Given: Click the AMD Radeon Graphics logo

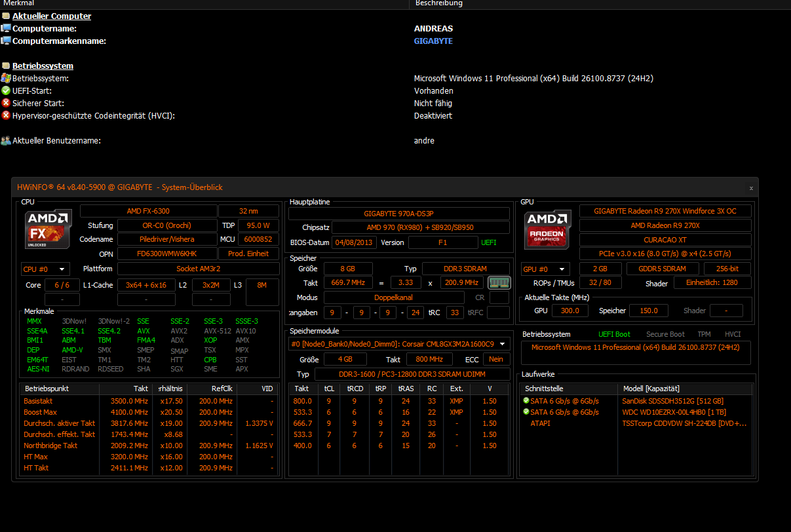Looking at the screenshot, I should coord(549,229).
